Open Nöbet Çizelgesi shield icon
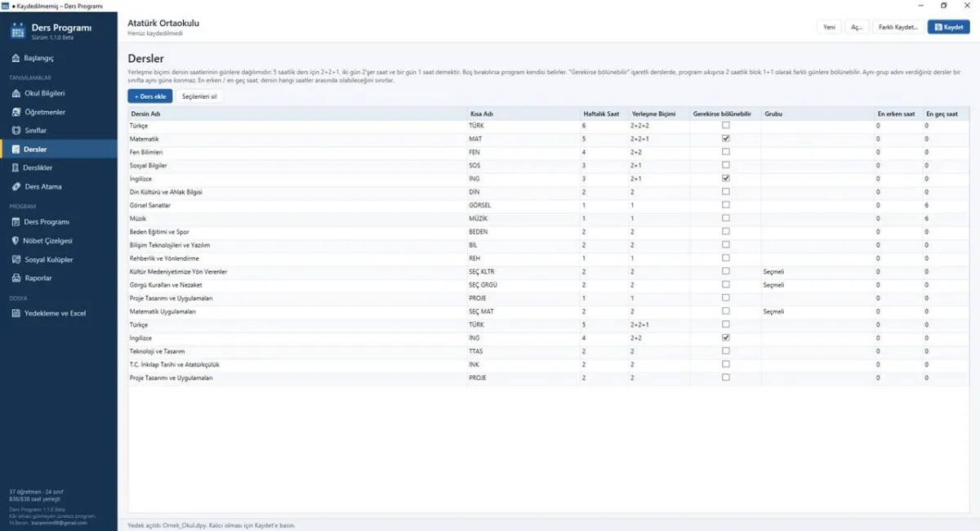The width and height of the screenshot is (980, 531). coord(16,241)
